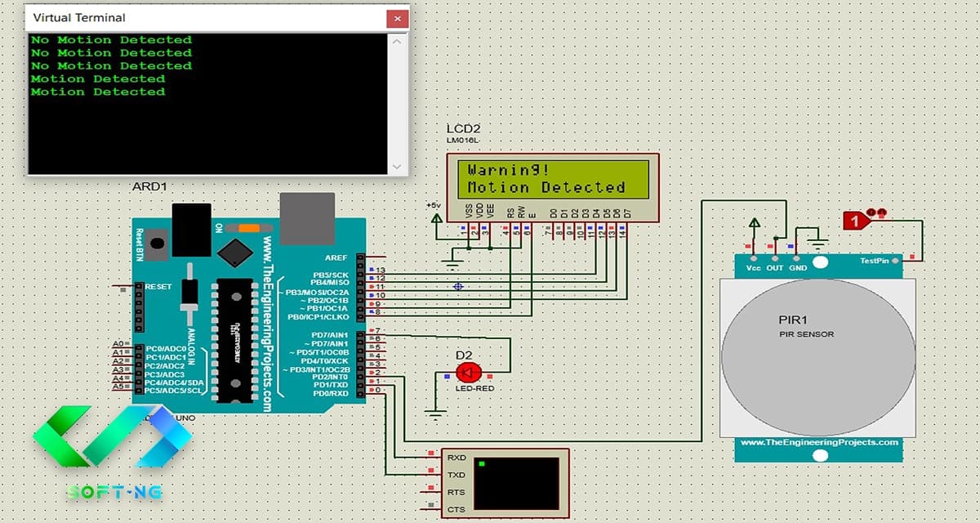Click the PIR SENSOR caption text
980x523 pixels.
pyautogui.click(x=806, y=334)
